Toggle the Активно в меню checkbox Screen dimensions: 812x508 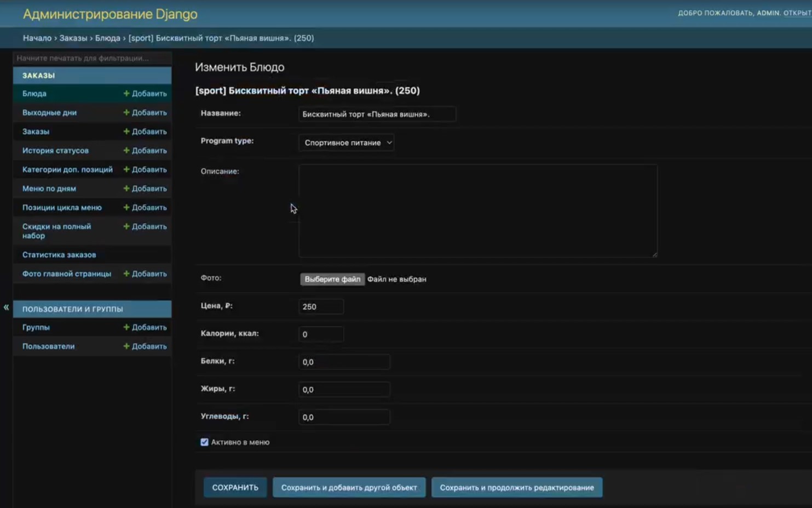(x=204, y=442)
